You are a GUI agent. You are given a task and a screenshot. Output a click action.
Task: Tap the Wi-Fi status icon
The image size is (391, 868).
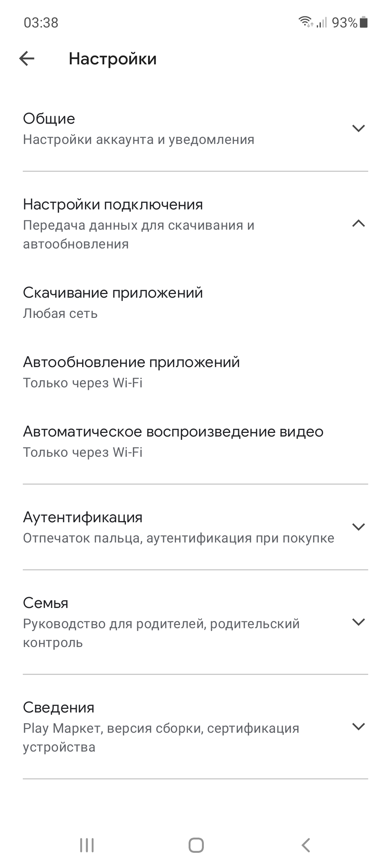[306, 22]
